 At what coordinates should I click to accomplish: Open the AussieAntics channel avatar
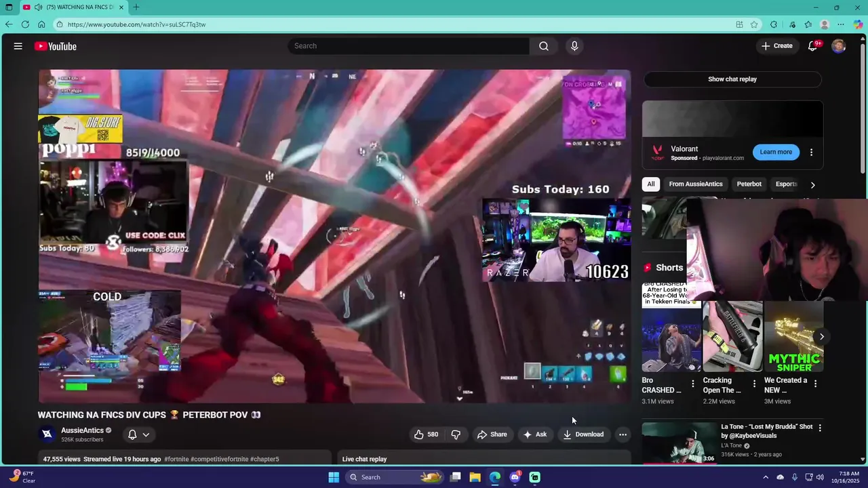[47, 434]
